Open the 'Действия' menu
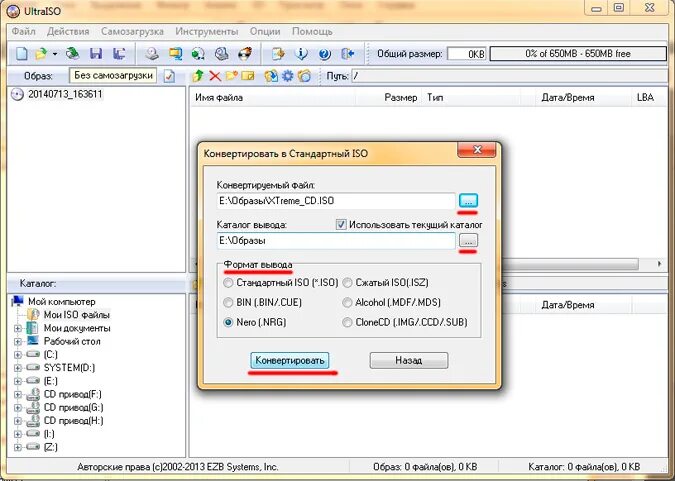Viewport: 675px width, 481px height. tap(68, 31)
